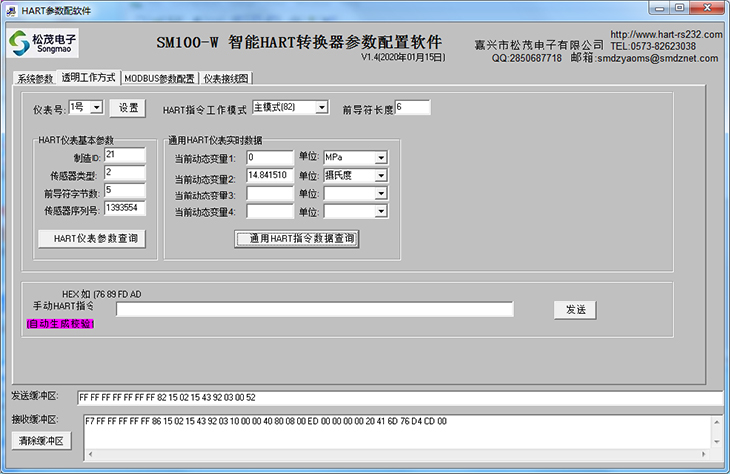Expand unit dropdown for 变量3

click(x=381, y=193)
